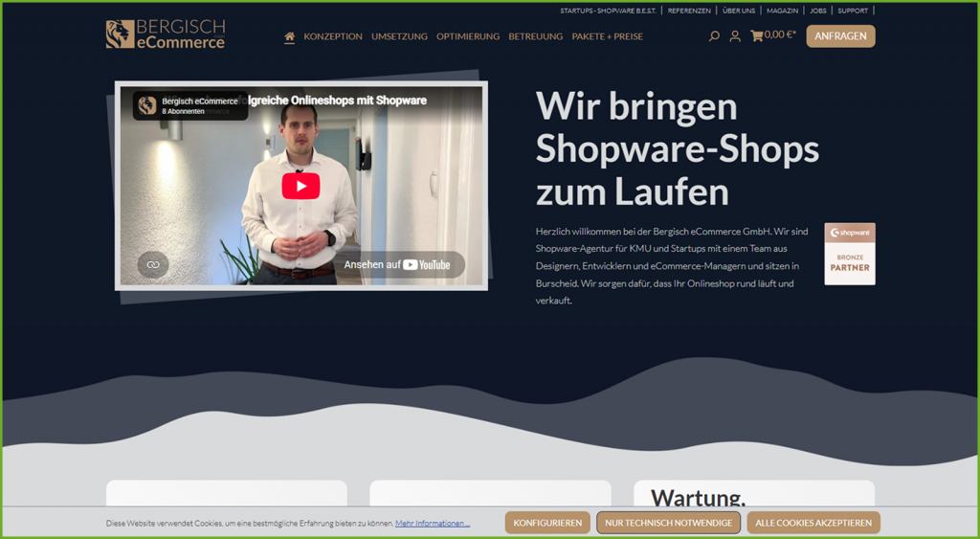This screenshot has width=980, height=539.
Task: Copy video link via chain icon
Action: 153,264
